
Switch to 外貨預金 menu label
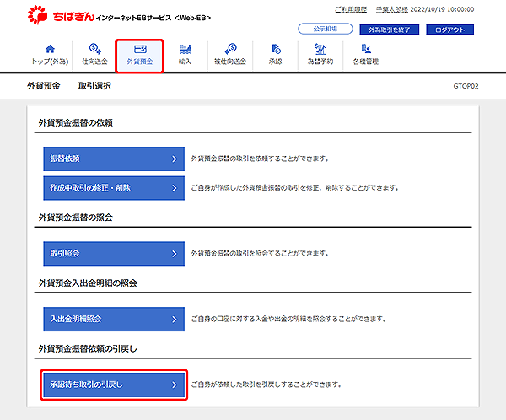[140, 62]
